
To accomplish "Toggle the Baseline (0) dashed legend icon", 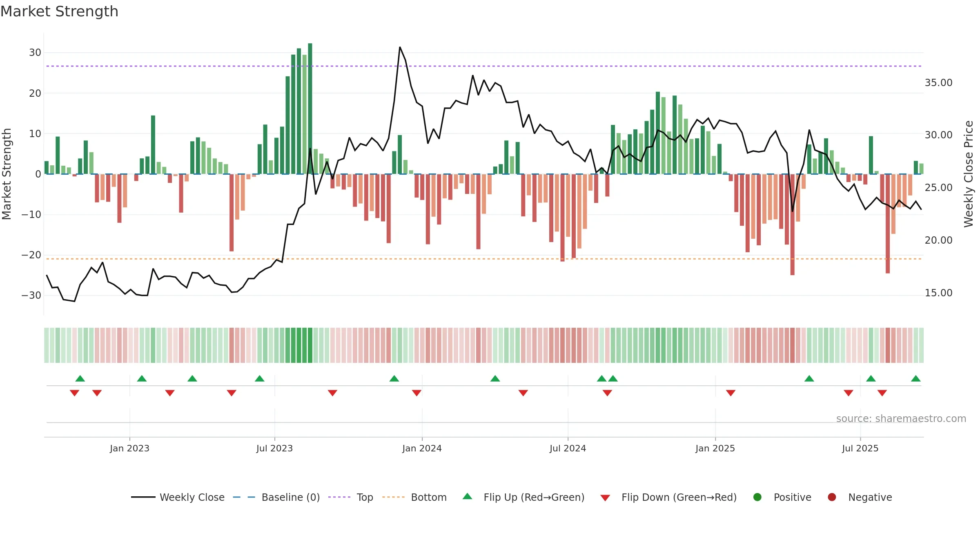I will pos(244,497).
